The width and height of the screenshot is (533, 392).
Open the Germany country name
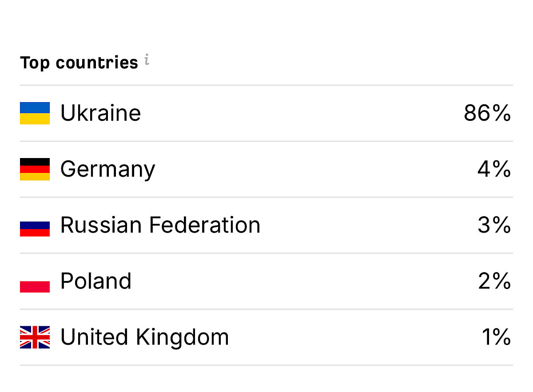click(x=107, y=169)
